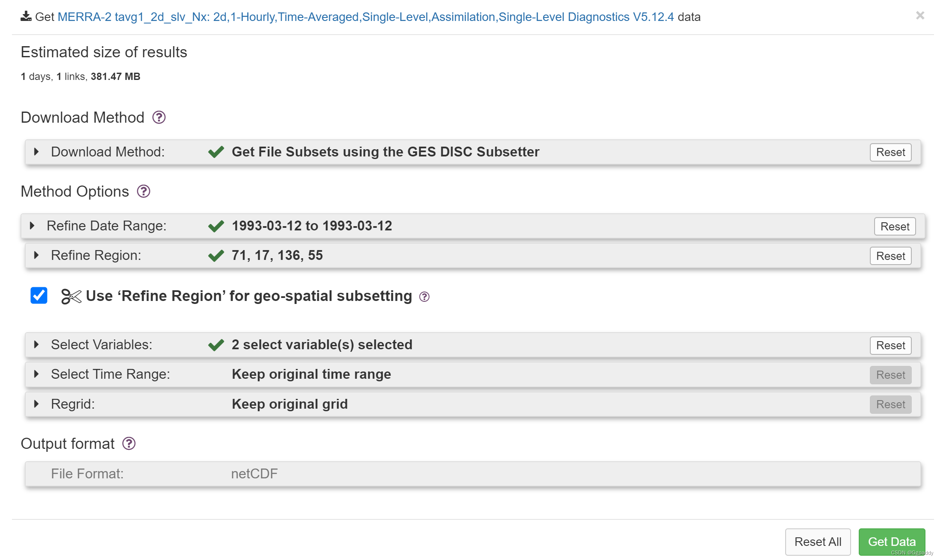940x560 pixels.
Task: Expand the Refine Region section
Action: tap(36, 255)
